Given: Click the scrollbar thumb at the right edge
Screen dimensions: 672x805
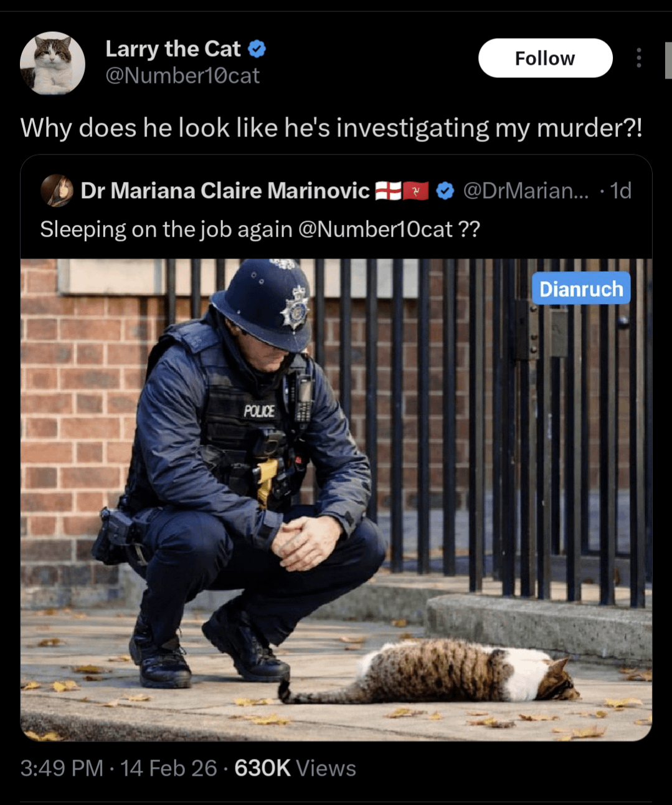Looking at the screenshot, I should pos(668,60).
